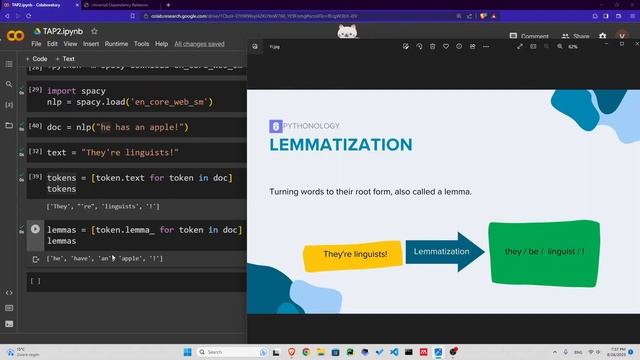The height and width of the screenshot is (360, 640).
Task: Open the Colab File menu
Action: 36,44
